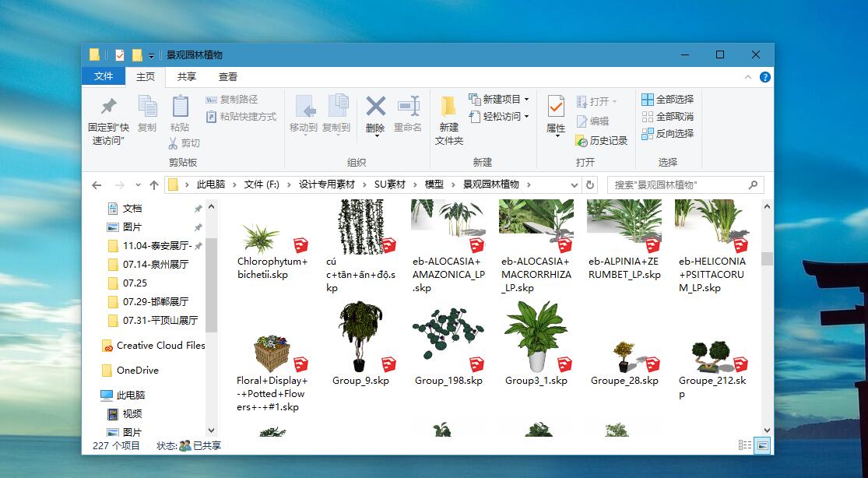This screenshot has height=478, width=868.
Task: Click 编辑 (Edit) in the ribbon
Action: pos(592,121)
